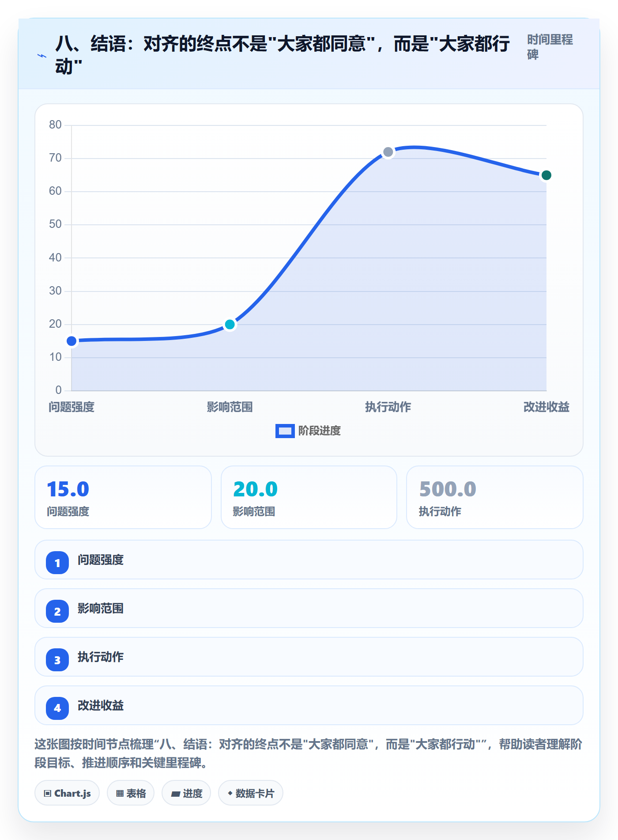Viewport: 618px width, 840px height.
Task: Click the 改进收益 x-axis label
Action: pos(546,407)
